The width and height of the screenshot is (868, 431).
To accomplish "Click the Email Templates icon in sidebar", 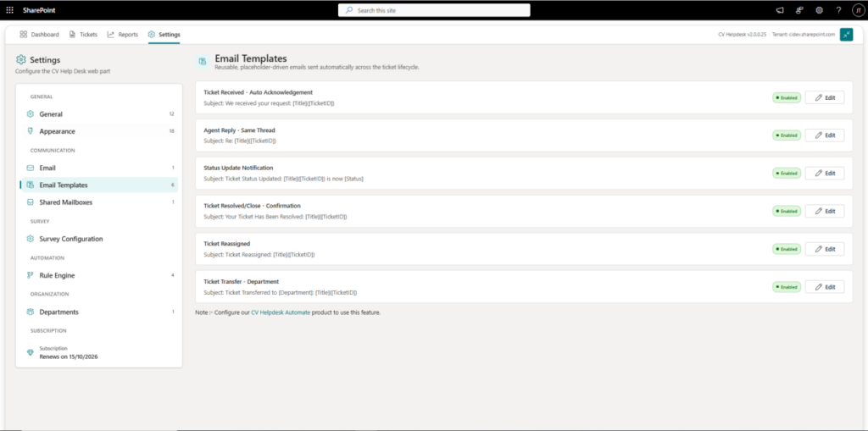I will pos(31,185).
